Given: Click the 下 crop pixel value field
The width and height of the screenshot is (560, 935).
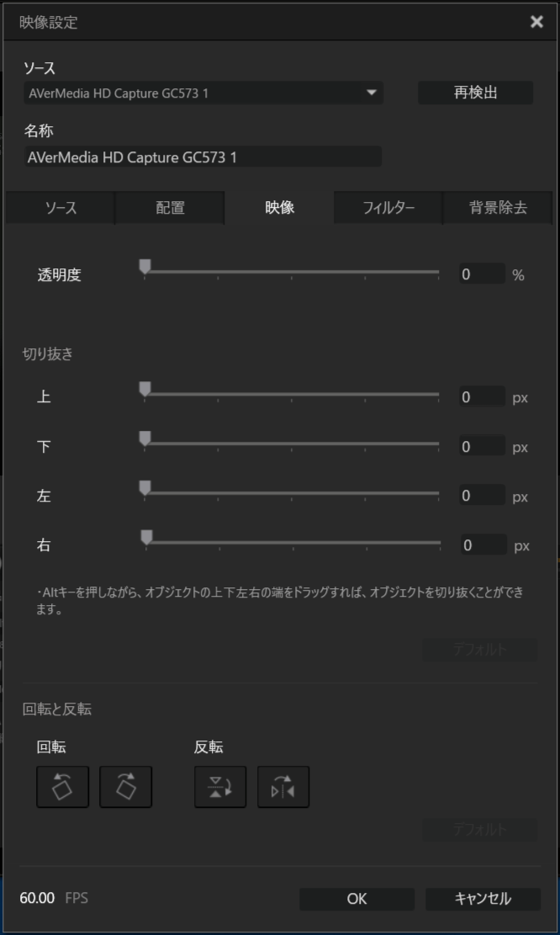Looking at the screenshot, I should [x=483, y=447].
